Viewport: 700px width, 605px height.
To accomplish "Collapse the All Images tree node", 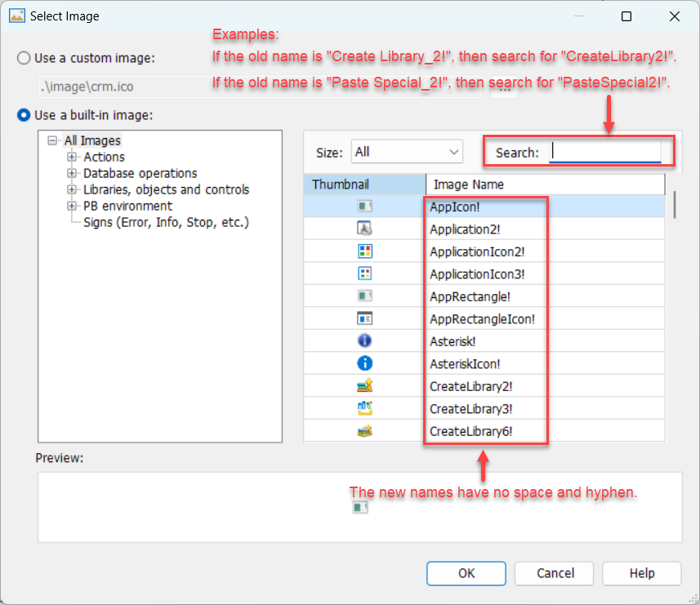I will (x=53, y=141).
